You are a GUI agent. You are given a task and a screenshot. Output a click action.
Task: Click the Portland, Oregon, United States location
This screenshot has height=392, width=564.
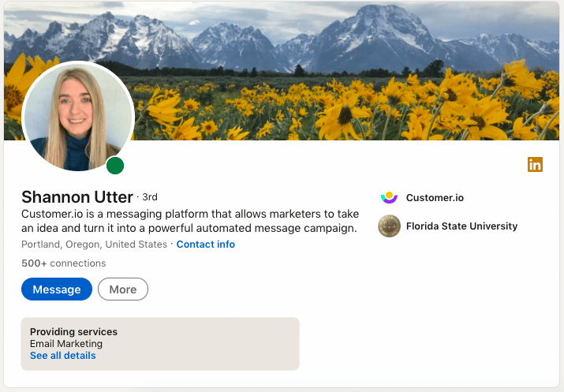tap(94, 245)
